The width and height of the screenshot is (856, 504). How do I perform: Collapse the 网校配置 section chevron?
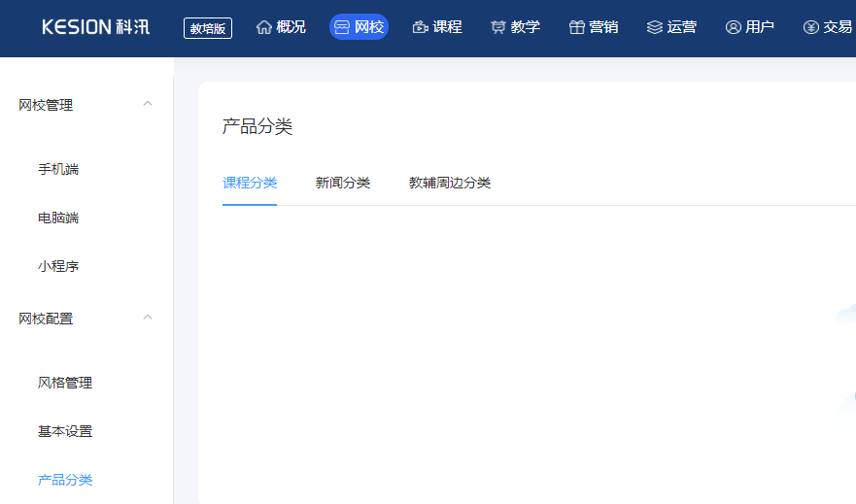pyautogui.click(x=148, y=318)
